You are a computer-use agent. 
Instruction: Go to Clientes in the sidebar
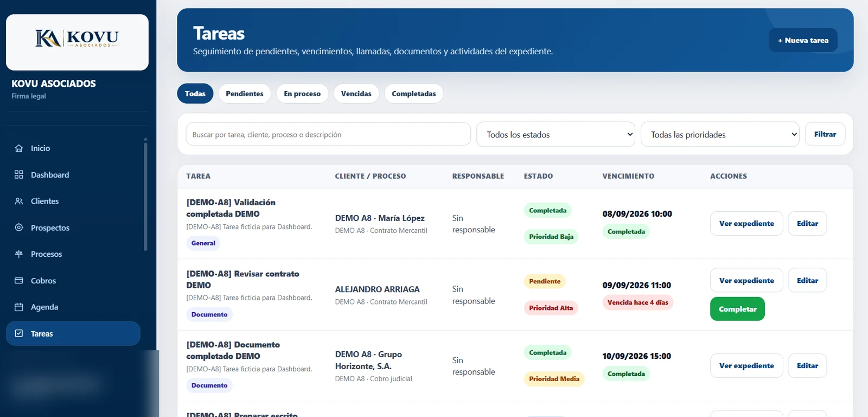click(73, 201)
